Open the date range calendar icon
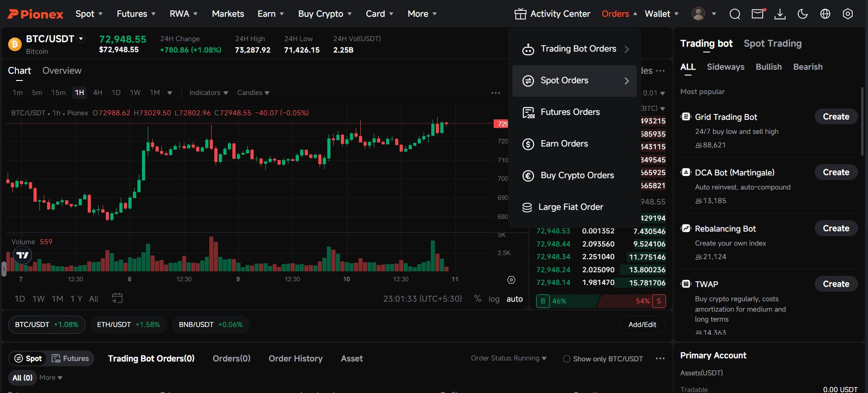This screenshot has height=393, width=868. [117, 298]
